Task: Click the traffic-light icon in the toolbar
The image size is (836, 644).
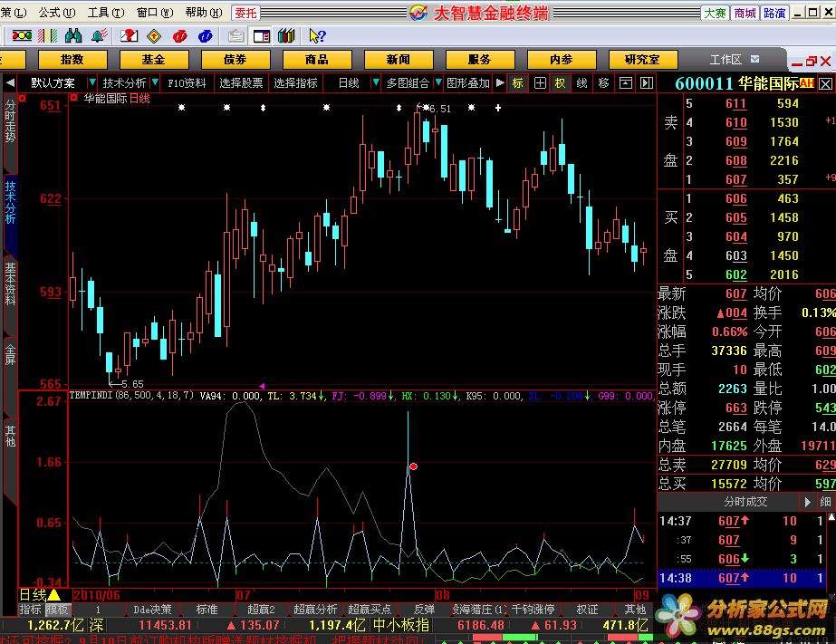Action: 22,35
